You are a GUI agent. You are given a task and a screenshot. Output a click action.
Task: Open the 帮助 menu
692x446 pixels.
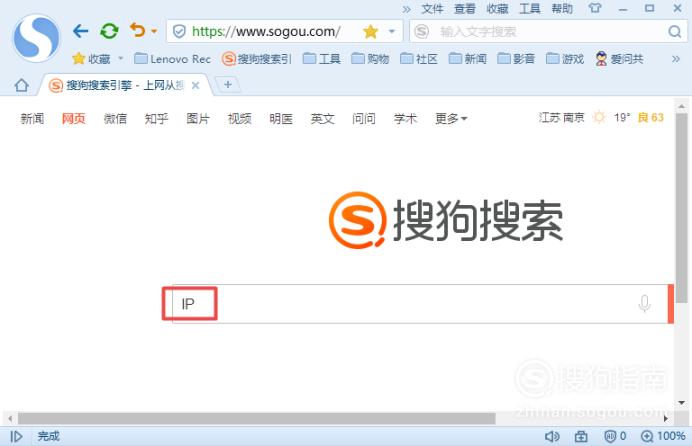point(562,8)
